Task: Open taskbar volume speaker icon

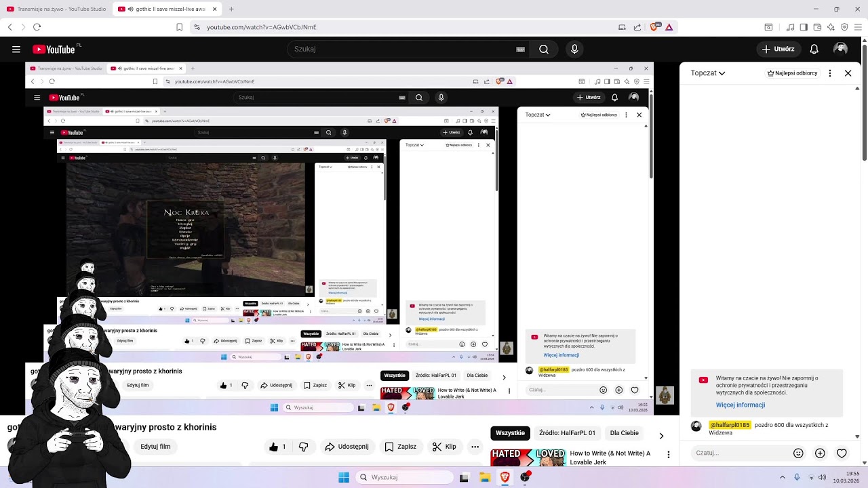Action: [823, 477]
